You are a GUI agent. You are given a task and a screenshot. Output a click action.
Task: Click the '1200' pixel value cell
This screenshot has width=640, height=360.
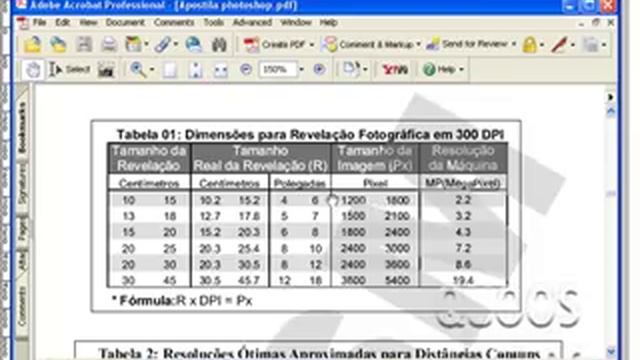(353, 200)
